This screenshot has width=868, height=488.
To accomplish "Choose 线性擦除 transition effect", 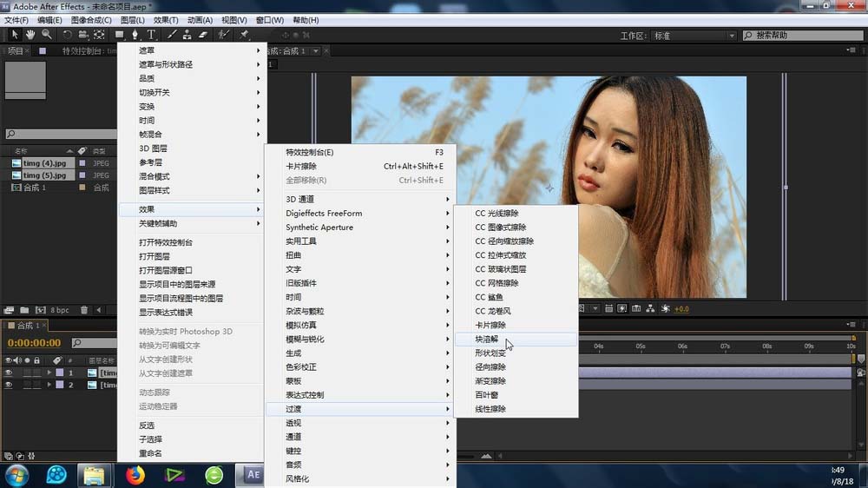I will pyautogui.click(x=516, y=409).
